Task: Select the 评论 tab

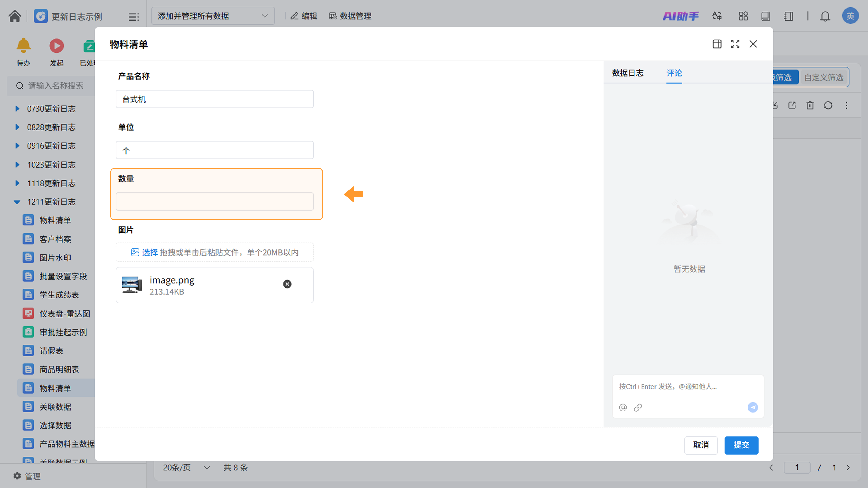Action: [674, 73]
